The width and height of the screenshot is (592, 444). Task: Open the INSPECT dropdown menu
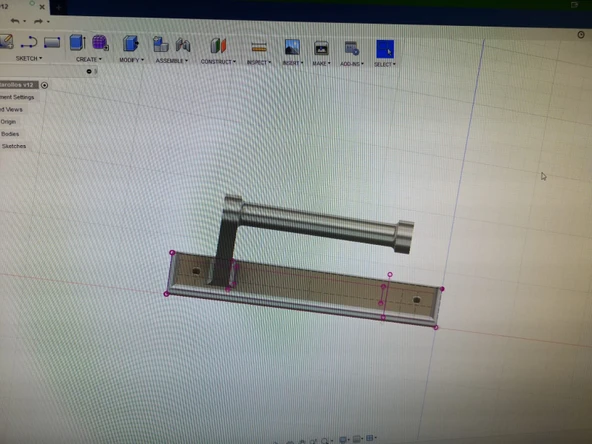(x=259, y=62)
